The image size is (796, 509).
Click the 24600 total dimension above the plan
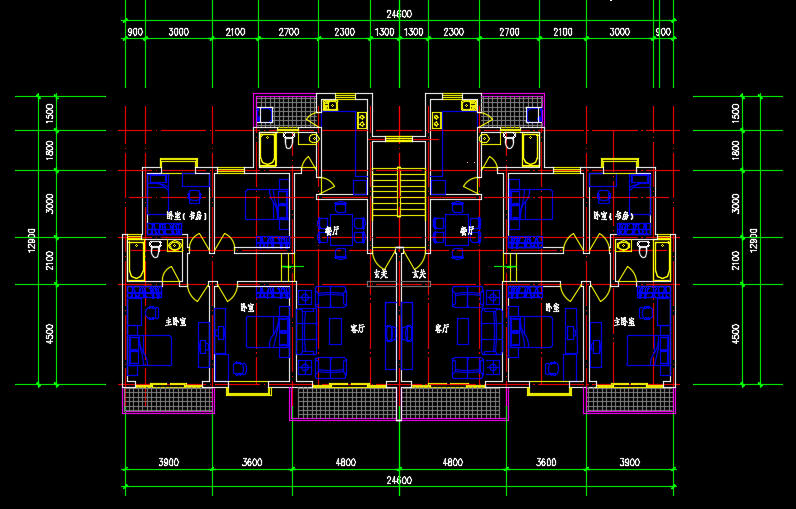point(399,14)
